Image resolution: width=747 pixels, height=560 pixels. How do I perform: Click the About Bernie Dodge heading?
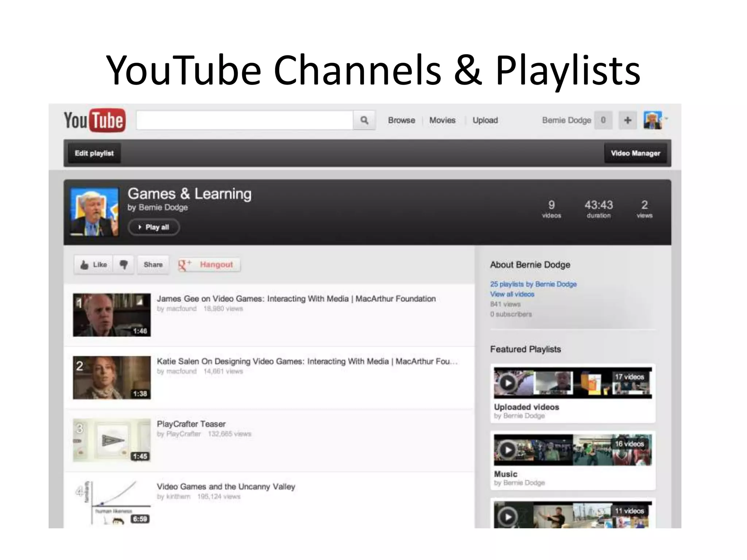point(530,265)
